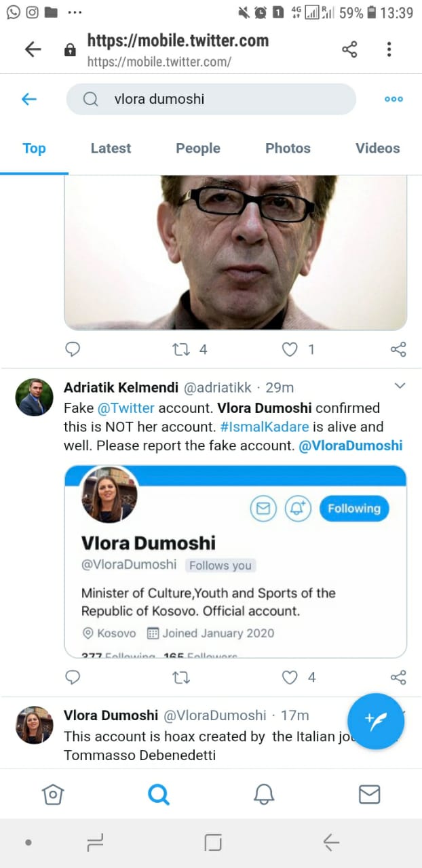Screen dimensions: 422x868
Task: Toggle notifications bell on Vlora Dumoshi profile card
Action: click(x=297, y=508)
